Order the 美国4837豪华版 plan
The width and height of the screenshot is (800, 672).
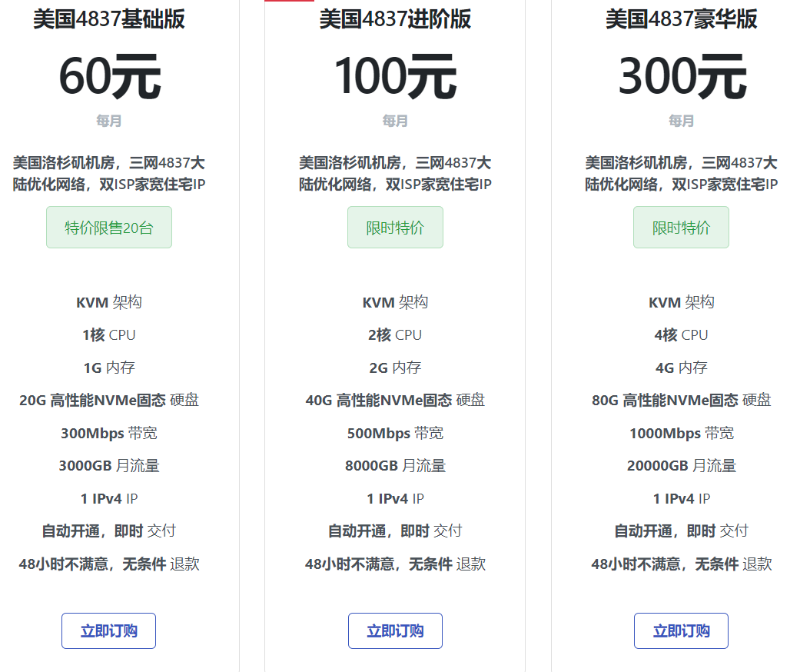click(x=681, y=630)
